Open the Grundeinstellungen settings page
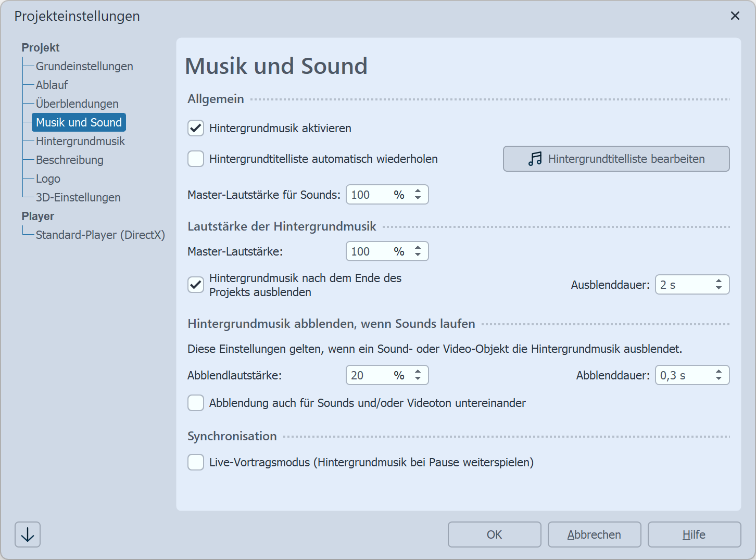 (x=84, y=66)
